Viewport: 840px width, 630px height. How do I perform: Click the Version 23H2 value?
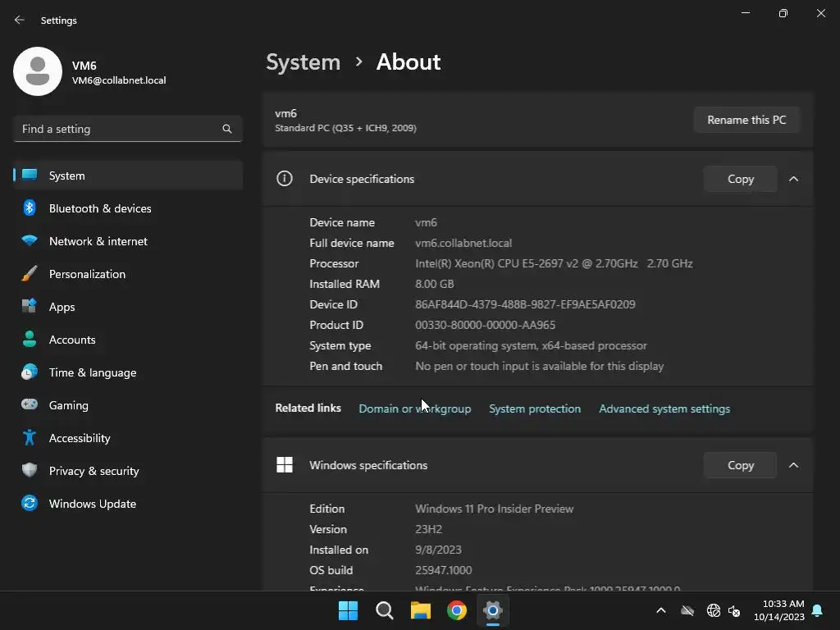point(428,529)
